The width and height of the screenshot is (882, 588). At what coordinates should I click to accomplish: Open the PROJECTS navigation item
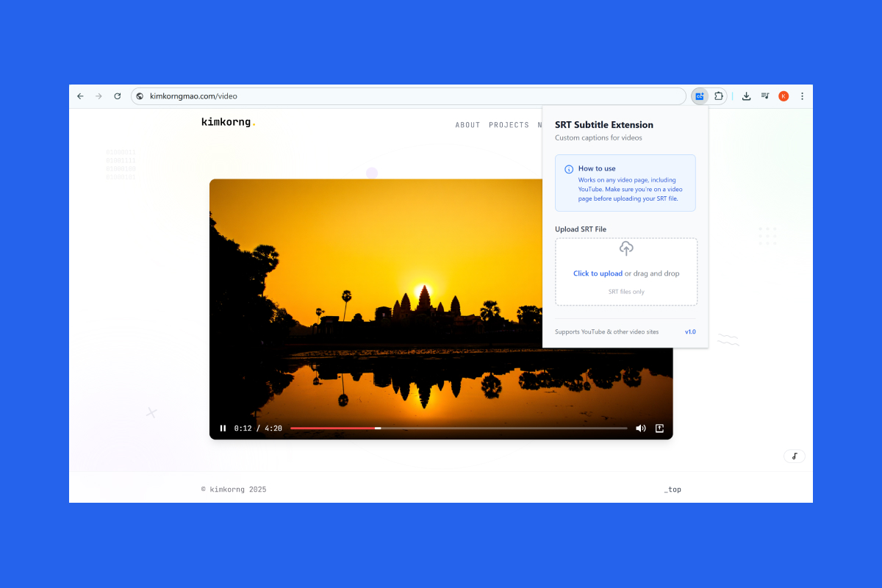[509, 125]
